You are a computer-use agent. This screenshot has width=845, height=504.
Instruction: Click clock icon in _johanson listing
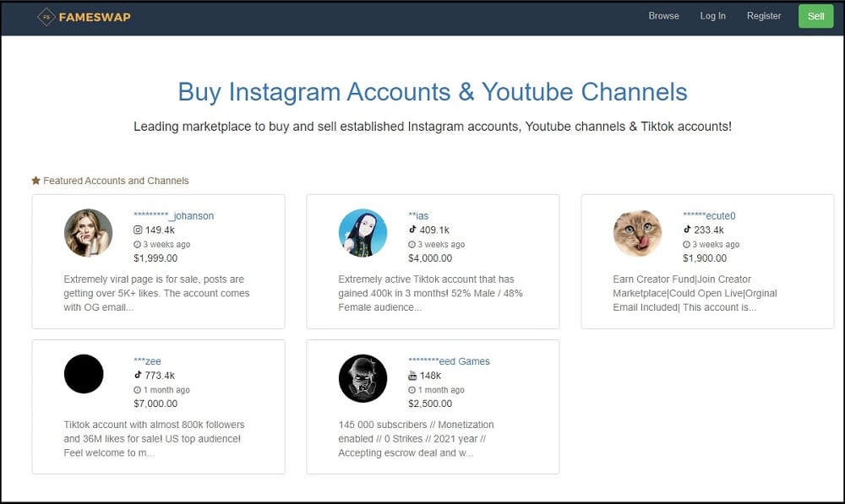point(137,245)
